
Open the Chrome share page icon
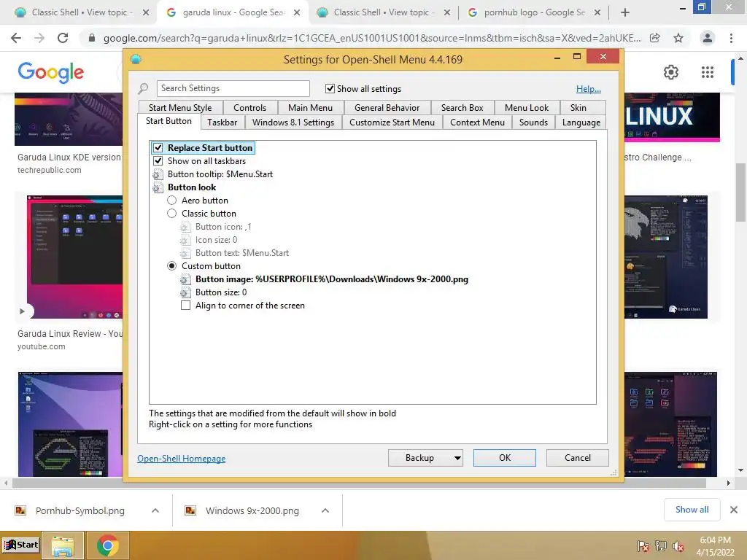[655, 38]
